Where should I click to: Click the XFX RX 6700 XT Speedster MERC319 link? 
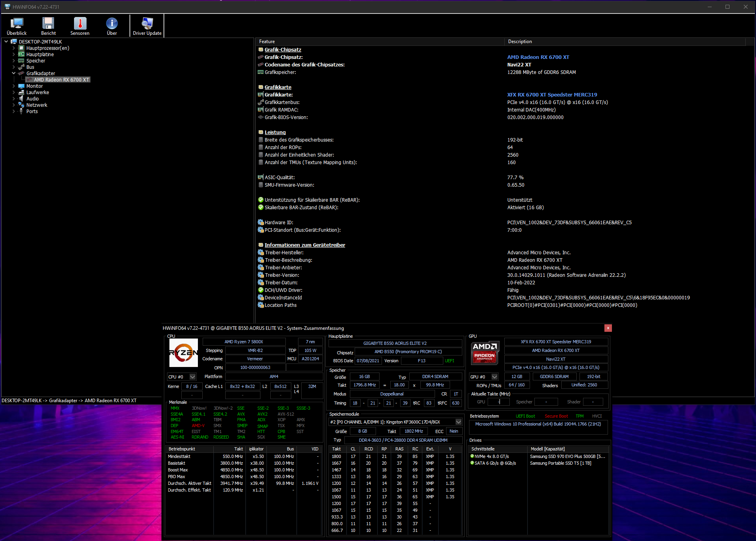click(x=552, y=95)
